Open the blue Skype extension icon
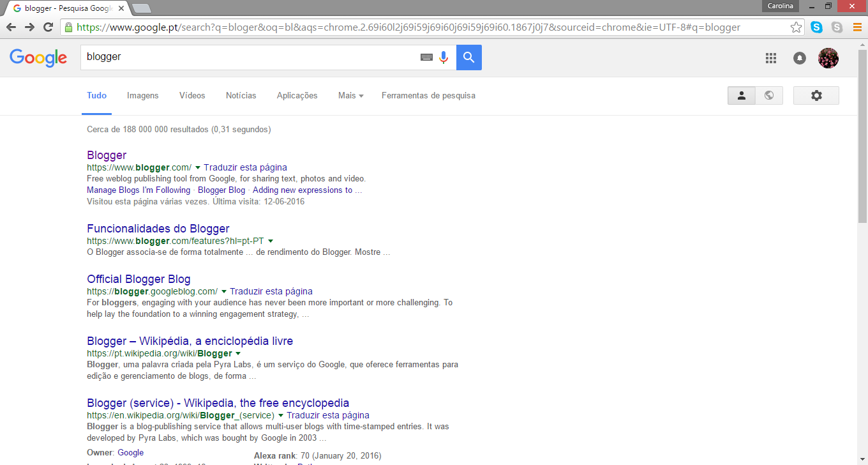 point(816,27)
